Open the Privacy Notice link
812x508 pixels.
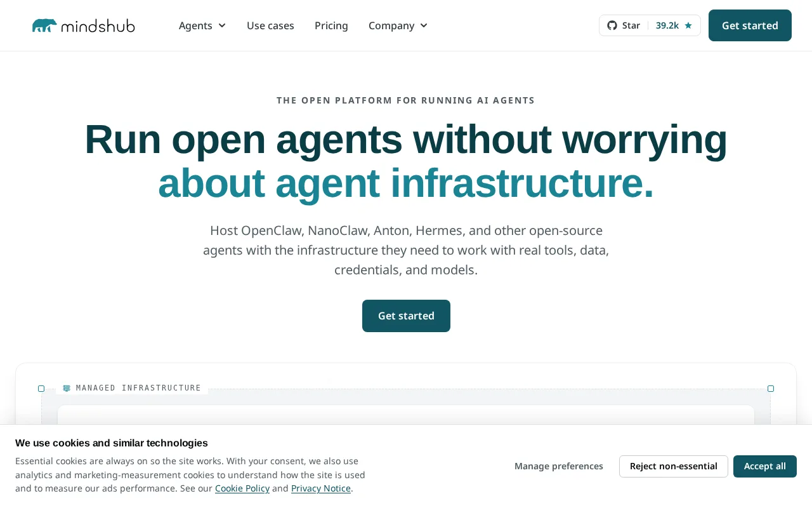[x=321, y=488]
